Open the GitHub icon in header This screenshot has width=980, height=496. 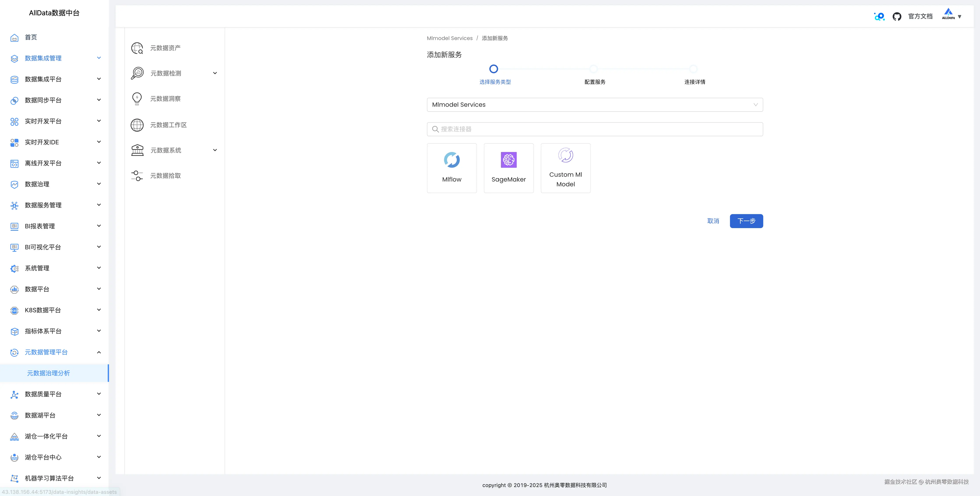point(897,16)
